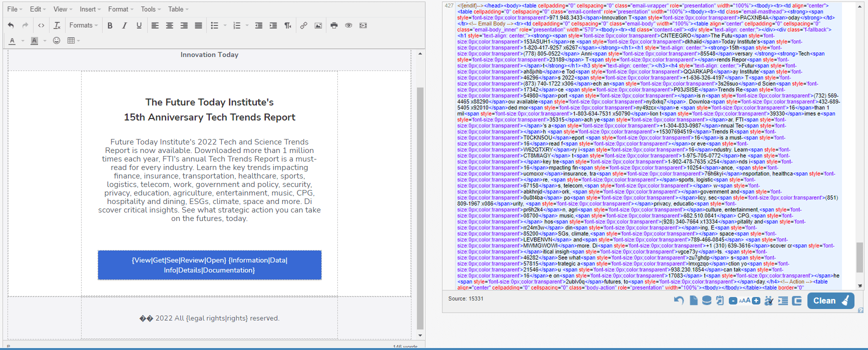Screen dimensions: 868x350
Task: Insert a link with the chain icon
Action: coord(303,25)
